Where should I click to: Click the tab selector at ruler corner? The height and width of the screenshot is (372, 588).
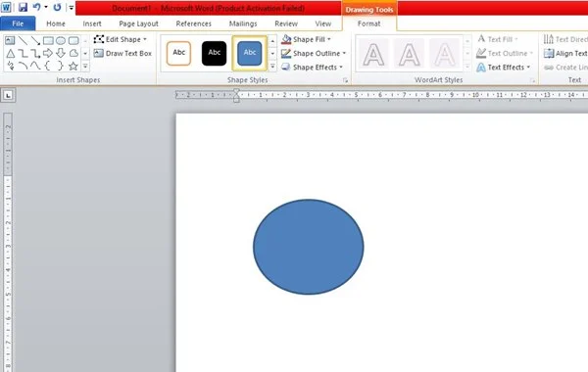8,95
